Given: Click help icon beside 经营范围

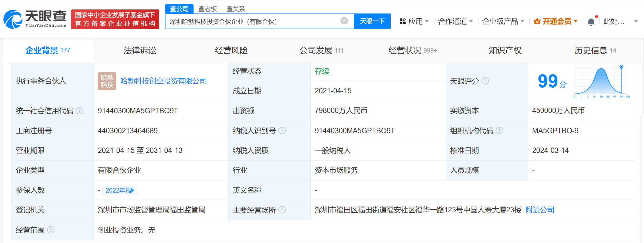Looking at the screenshot, I should (51, 230).
